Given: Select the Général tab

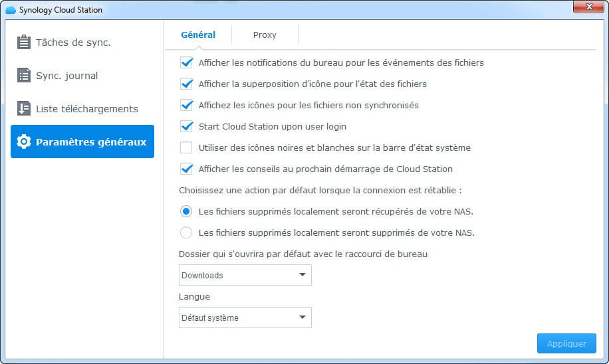Looking at the screenshot, I should [x=198, y=35].
